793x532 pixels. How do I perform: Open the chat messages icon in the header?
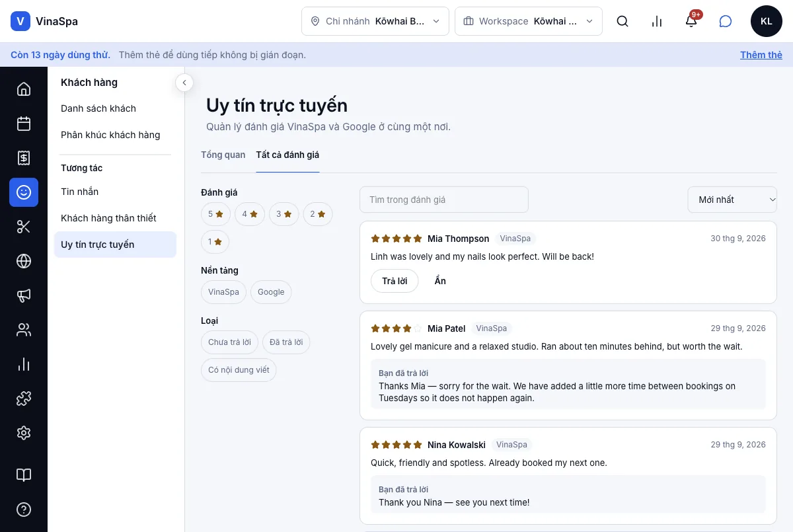726,21
